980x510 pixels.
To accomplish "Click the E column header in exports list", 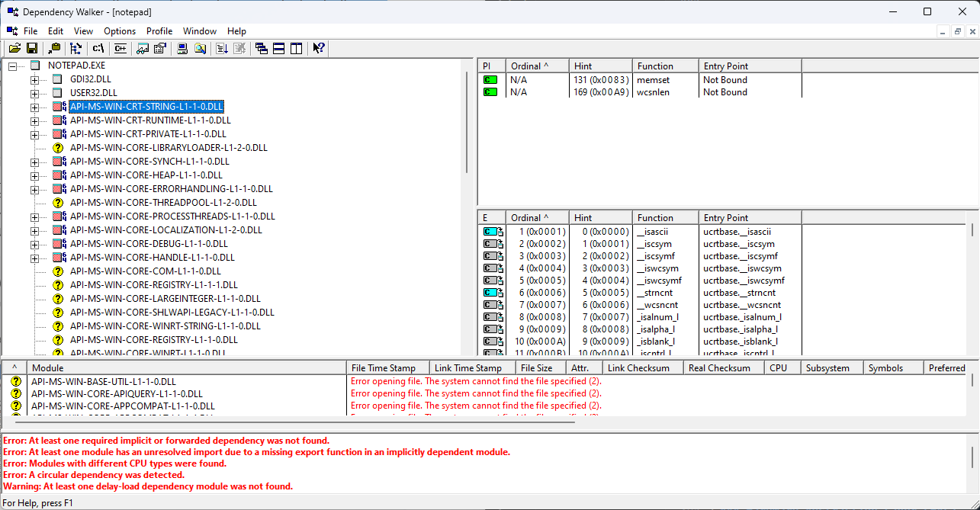I will [x=492, y=218].
